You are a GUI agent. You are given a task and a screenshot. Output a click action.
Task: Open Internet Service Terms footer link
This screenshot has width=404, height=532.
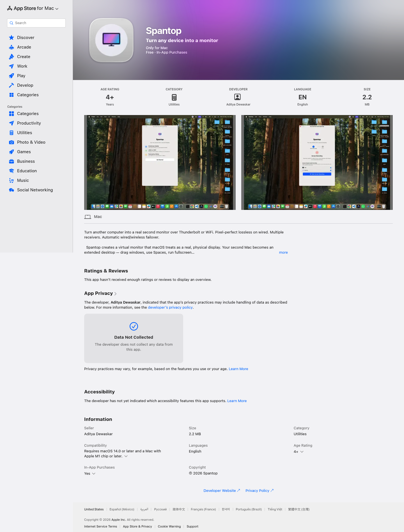100,527
